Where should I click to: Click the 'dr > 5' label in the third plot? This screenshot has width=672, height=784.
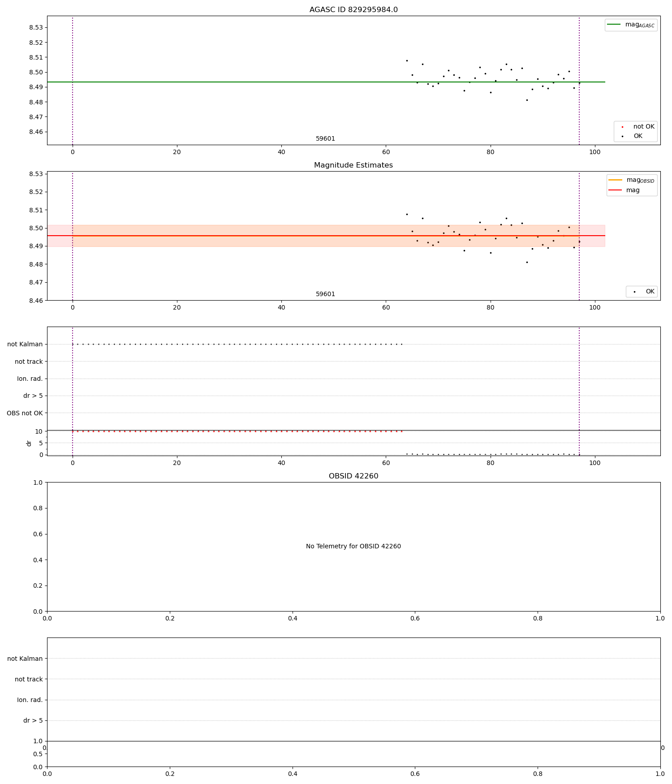(x=33, y=396)
